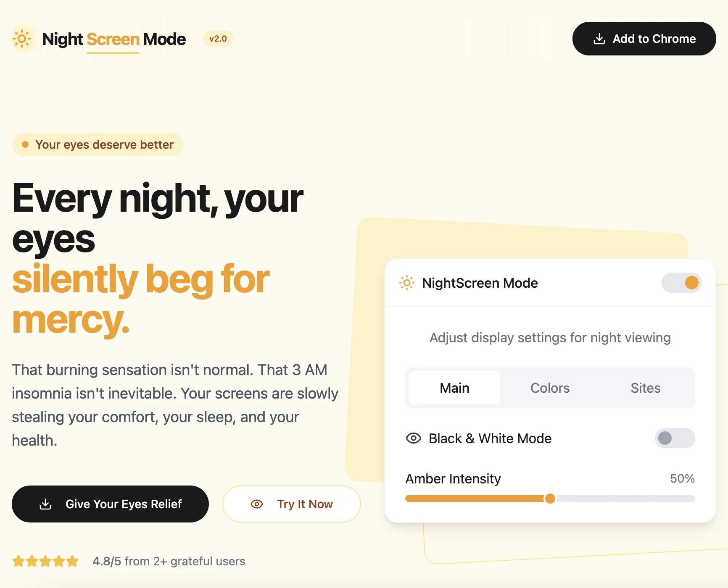Click the Try It Now button
Viewport: 728px width, 588px height.
(291, 504)
